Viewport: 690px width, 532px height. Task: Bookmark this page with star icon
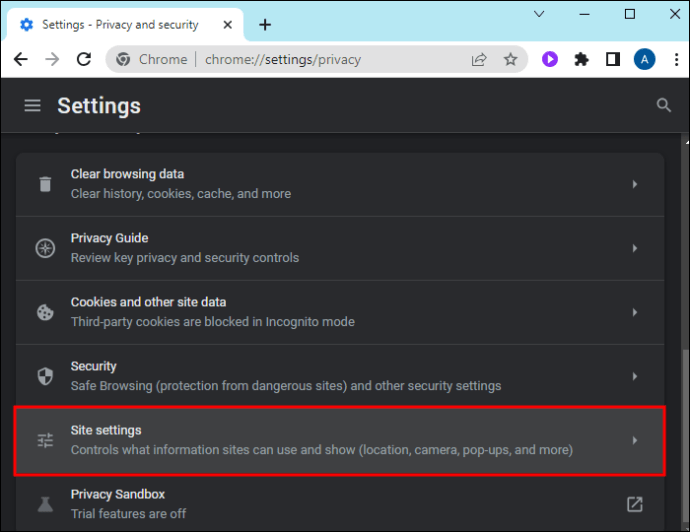pos(510,59)
